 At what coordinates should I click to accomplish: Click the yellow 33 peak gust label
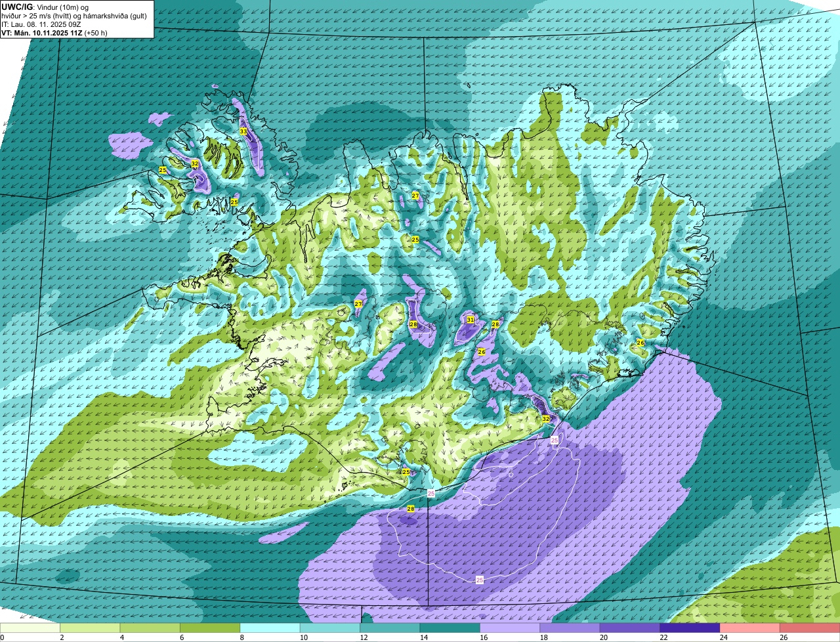click(x=243, y=131)
